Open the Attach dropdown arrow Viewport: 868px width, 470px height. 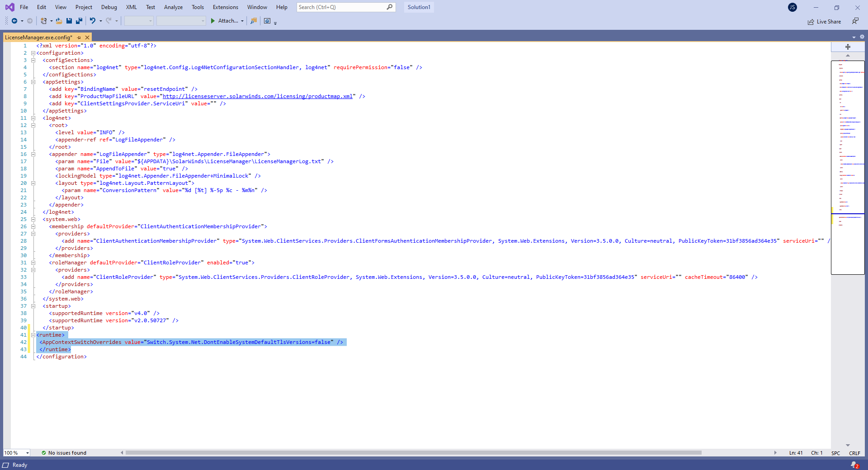pos(242,21)
